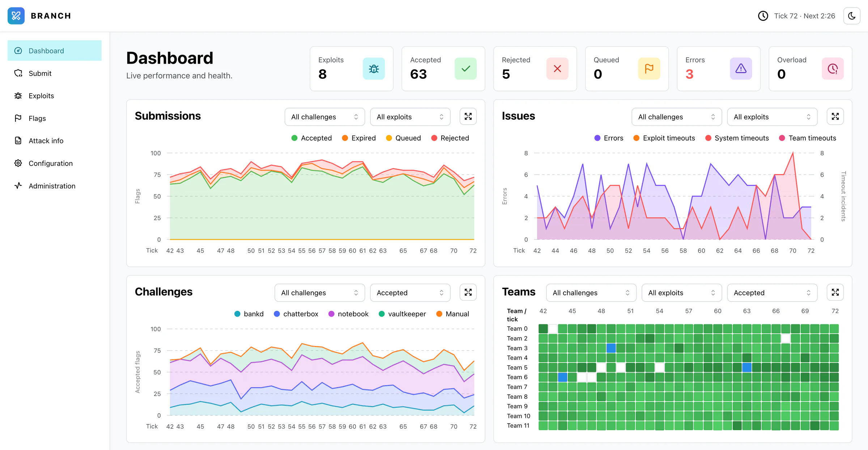The image size is (868, 450).
Task: Click the bug icon on the Exploits card
Action: pos(374,69)
